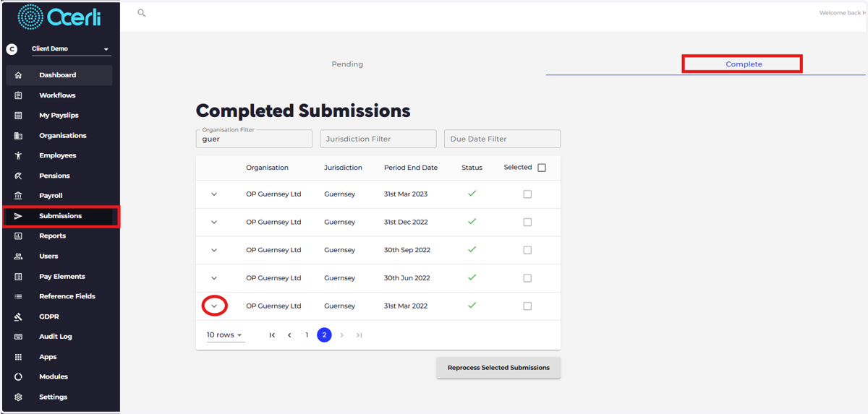Click Reprocess Selected Submissions button
This screenshot has width=868, height=414.
(498, 368)
